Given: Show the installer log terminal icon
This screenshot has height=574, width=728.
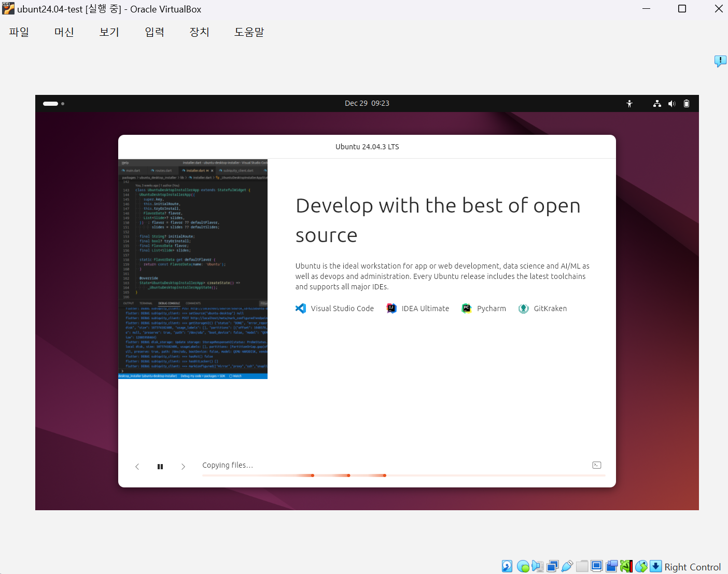Looking at the screenshot, I should [597, 465].
